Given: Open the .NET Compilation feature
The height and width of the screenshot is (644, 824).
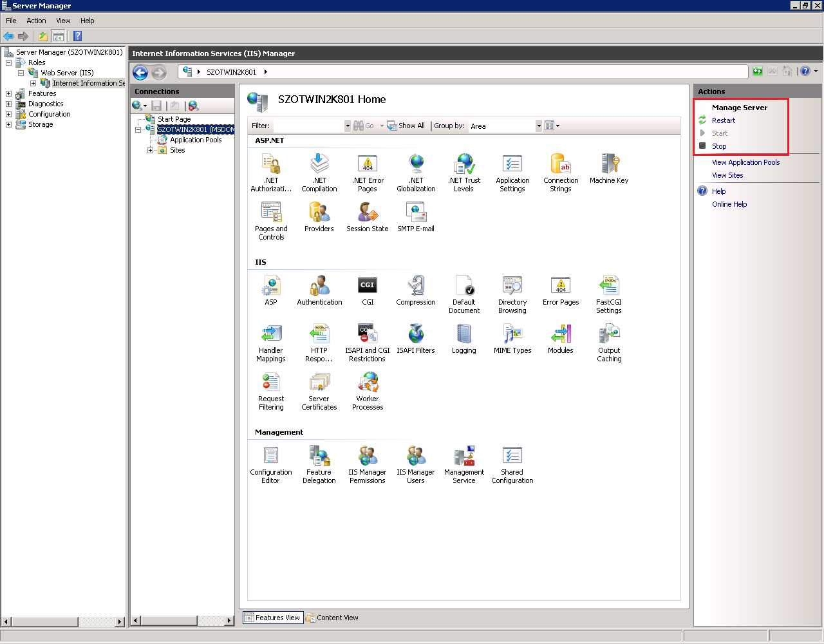Looking at the screenshot, I should tap(319, 172).
